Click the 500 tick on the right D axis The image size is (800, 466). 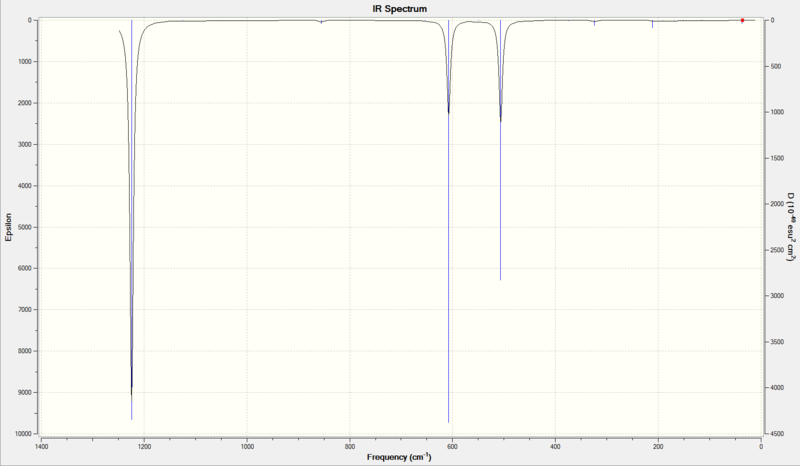(776, 66)
